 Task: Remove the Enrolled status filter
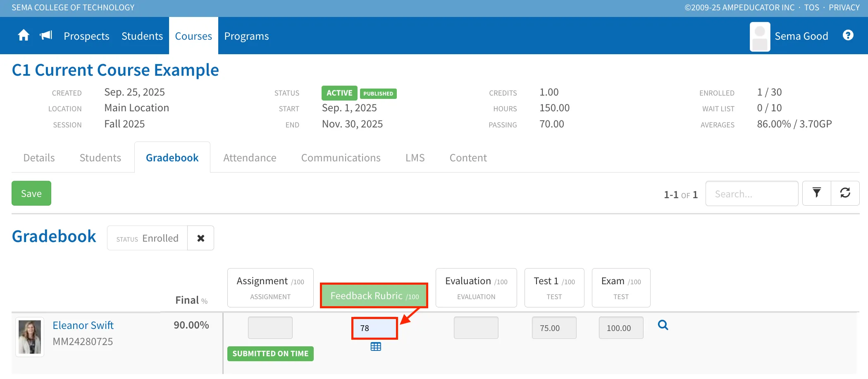click(200, 238)
